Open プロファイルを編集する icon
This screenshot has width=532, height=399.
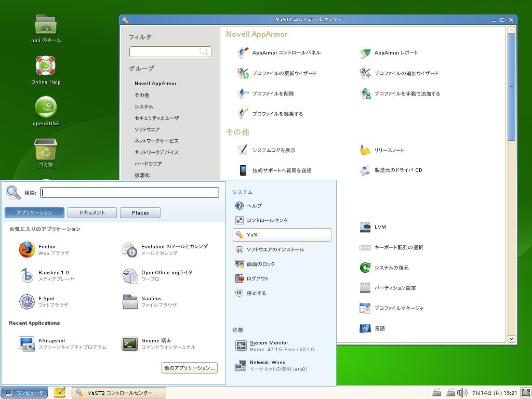click(x=243, y=114)
